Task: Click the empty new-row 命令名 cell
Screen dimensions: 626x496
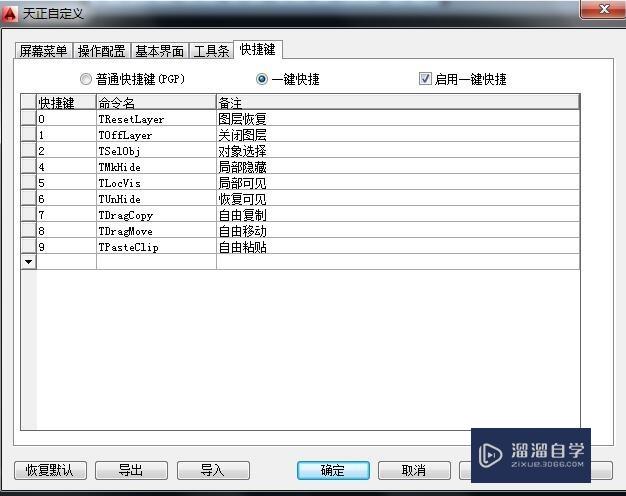Action: point(156,262)
